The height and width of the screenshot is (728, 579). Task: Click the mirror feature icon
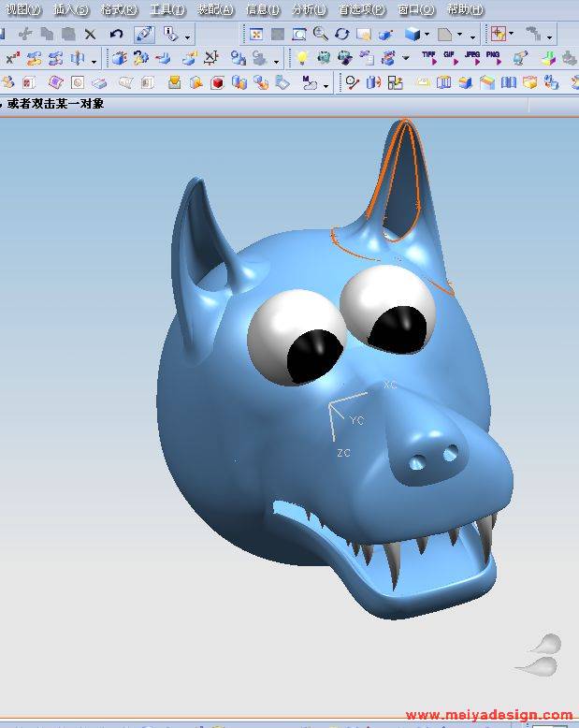pyautogui.click(x=78, y=58)
